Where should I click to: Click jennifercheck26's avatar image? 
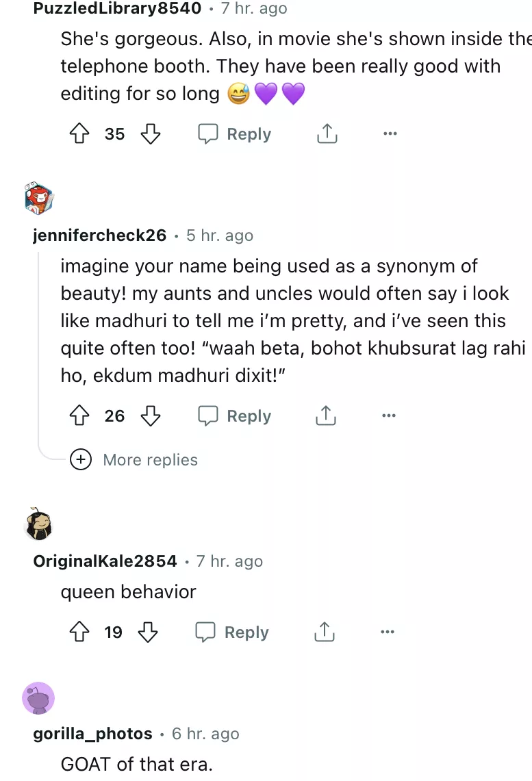(x=38, y=199)
